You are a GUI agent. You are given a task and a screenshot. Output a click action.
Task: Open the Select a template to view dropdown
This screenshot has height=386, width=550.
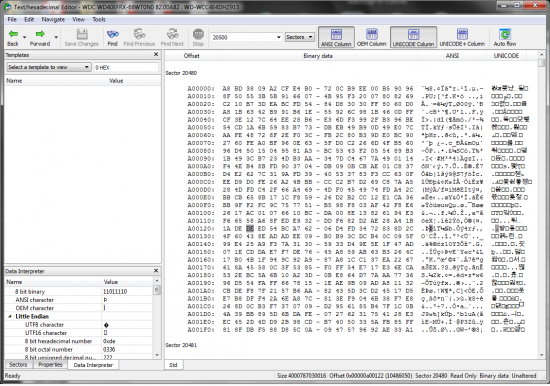click(49, 67)
